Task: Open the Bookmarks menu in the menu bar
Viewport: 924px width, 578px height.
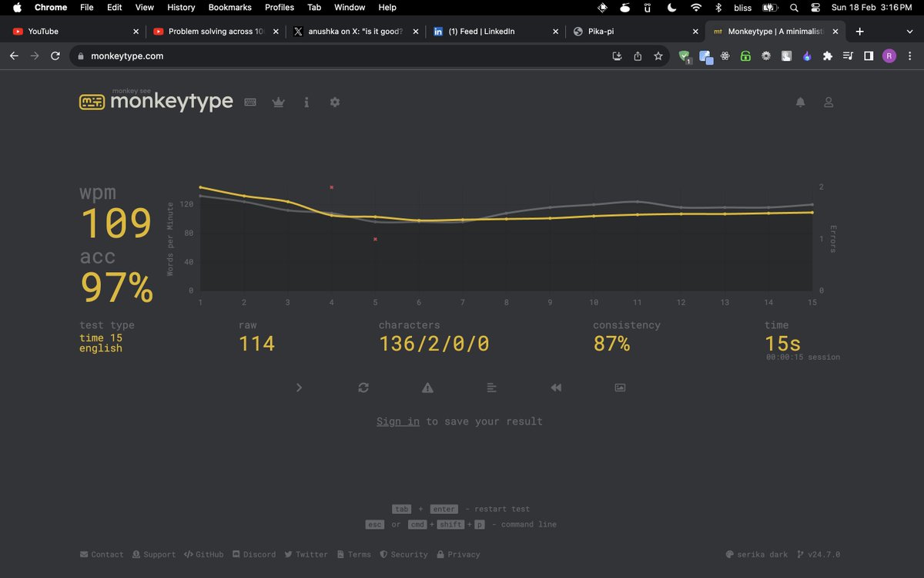Action: coord(229,8)
